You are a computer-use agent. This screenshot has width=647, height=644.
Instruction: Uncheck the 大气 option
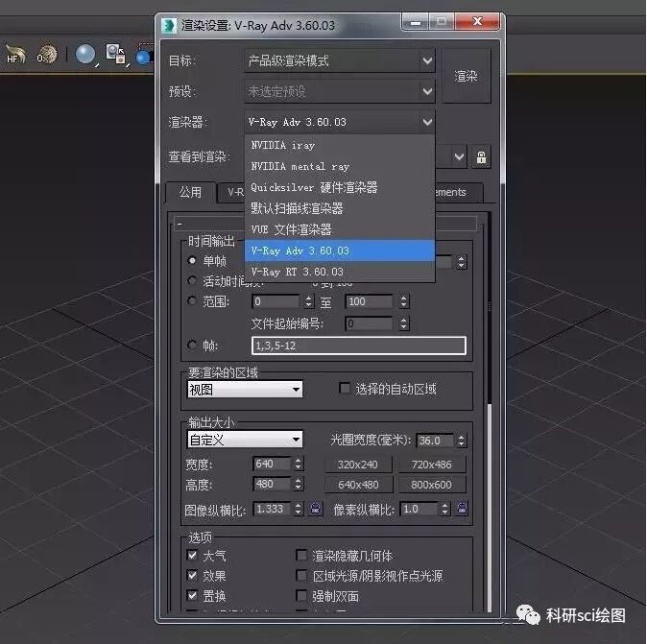coord(192,555)
